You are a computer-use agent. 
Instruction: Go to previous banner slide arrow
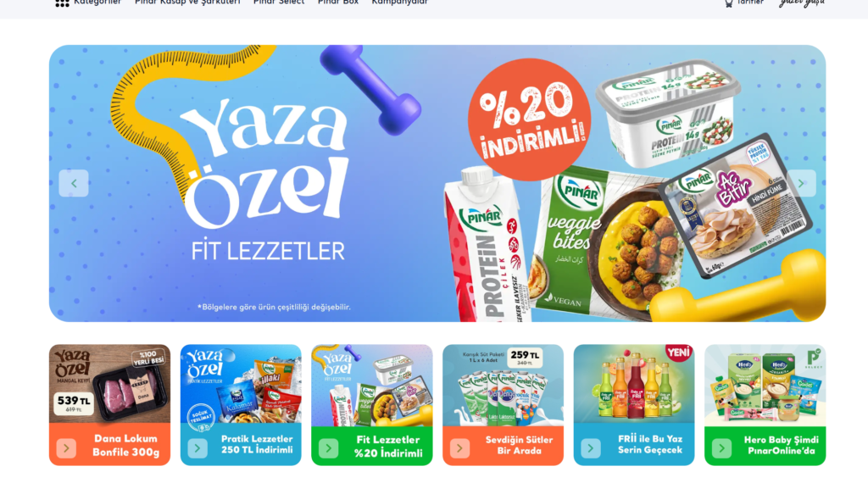(74, 183)
